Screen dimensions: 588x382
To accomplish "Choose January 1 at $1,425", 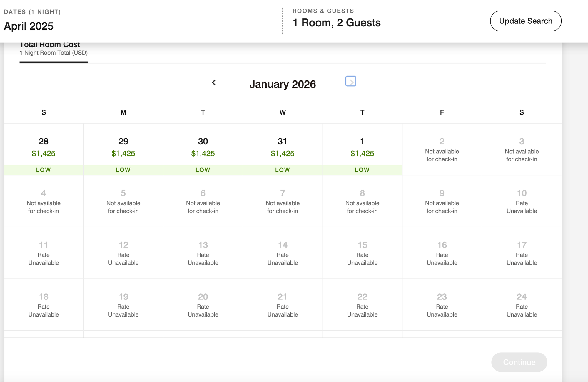I will click(x=362, y=149).
